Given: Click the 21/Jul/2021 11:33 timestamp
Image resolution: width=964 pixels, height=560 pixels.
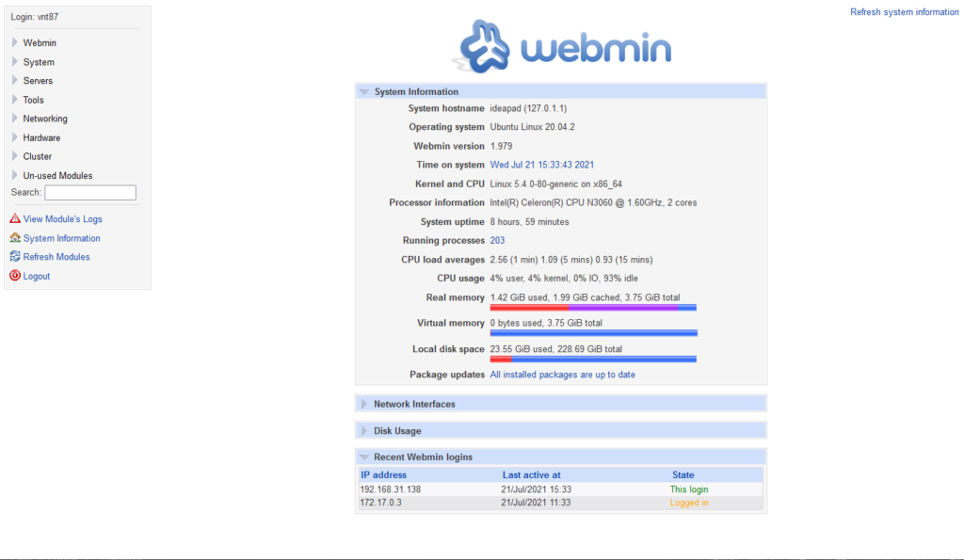Looking at the screenshot, I should coord(536,503).
